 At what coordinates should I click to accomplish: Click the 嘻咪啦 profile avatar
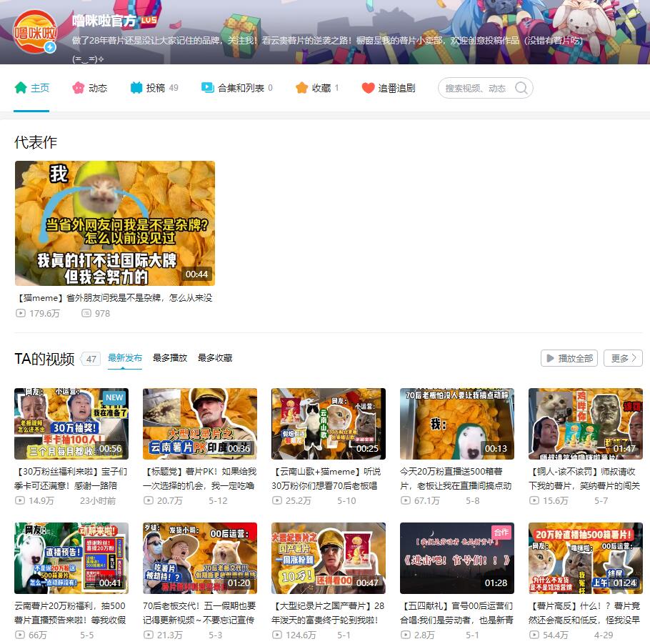tap(35, 32)
